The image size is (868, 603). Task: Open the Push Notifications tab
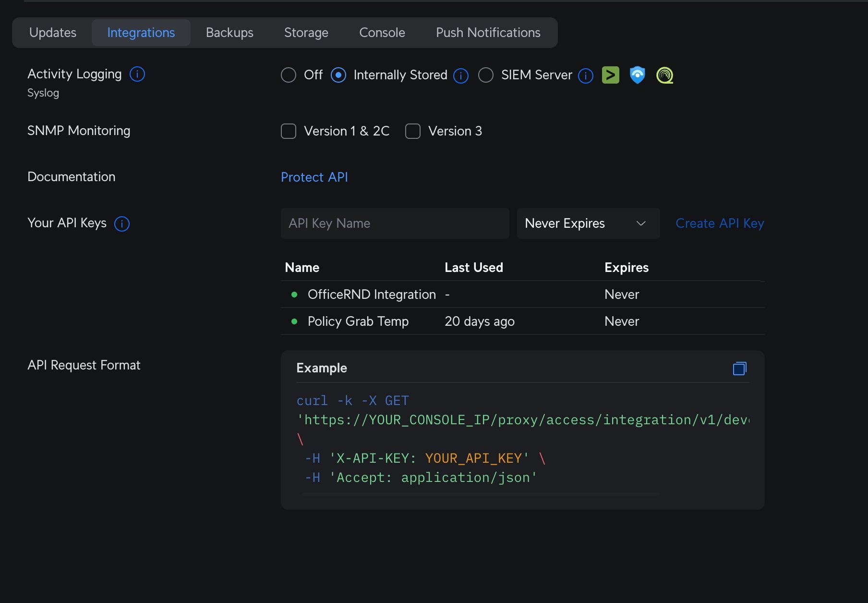pyautogui.click(x=488, y=33)
